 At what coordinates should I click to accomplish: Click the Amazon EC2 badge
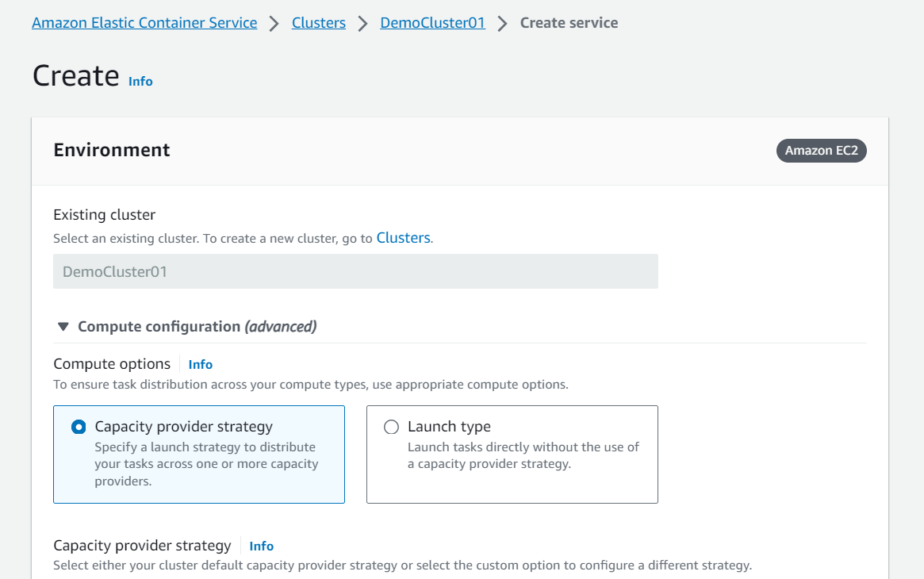coord(822,151)
